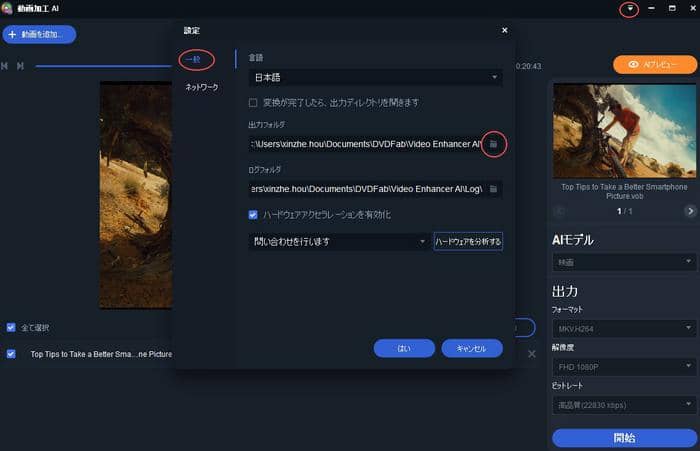Enable opening the output directory after conversion
700x451 pixels.
(x=253, y=103)
